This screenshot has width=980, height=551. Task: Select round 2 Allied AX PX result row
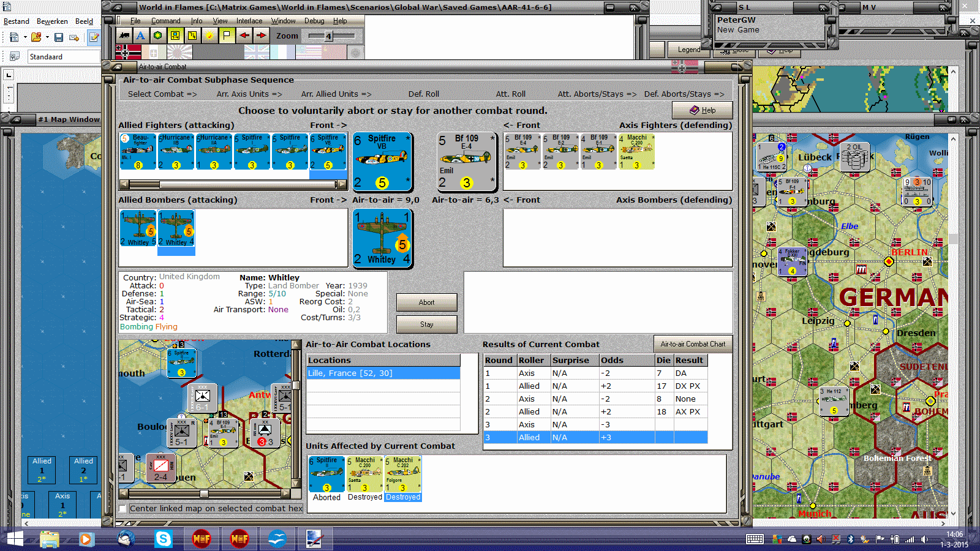point(595,411)
